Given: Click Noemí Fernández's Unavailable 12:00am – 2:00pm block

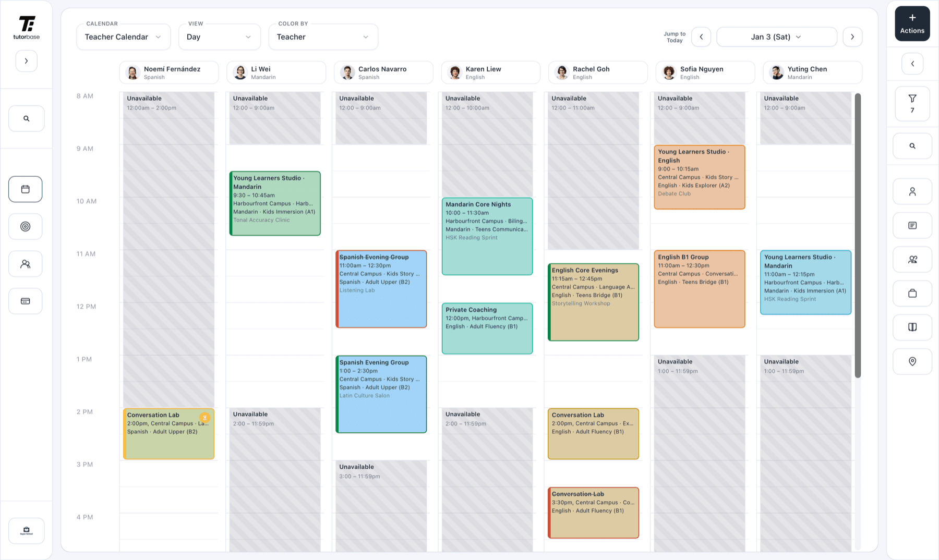Looking at the screenshot, I should point(169,250).
